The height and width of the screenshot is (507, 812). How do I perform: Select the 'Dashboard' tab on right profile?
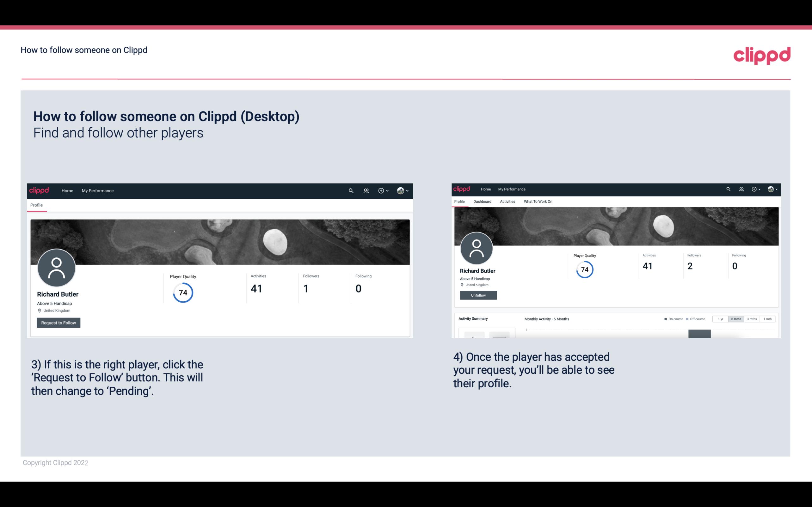coord(482,202)
